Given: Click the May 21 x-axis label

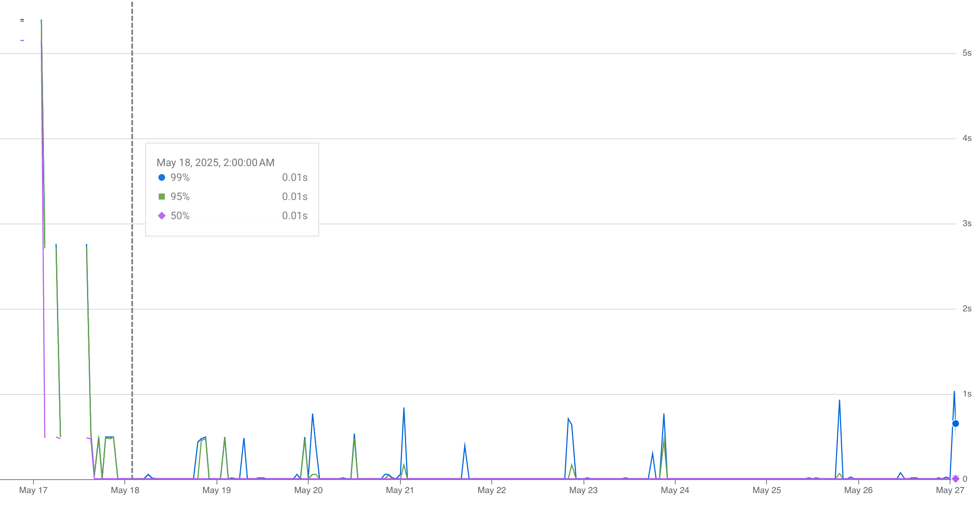Looking at the screenshot, I should 400,490.
